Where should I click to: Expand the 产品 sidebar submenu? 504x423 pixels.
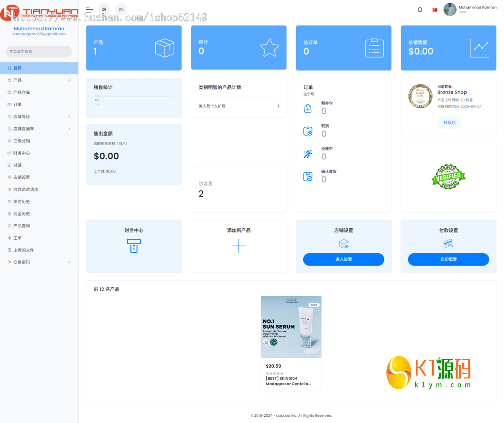click(x=39, y=80)
